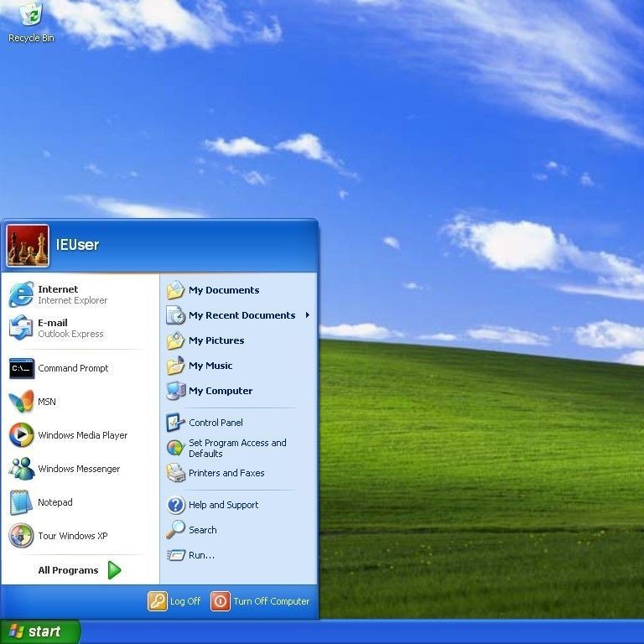Open the Help and Support text
This screenshot has width=644, height=644.
pyautogui.click(x=223, y=505)
